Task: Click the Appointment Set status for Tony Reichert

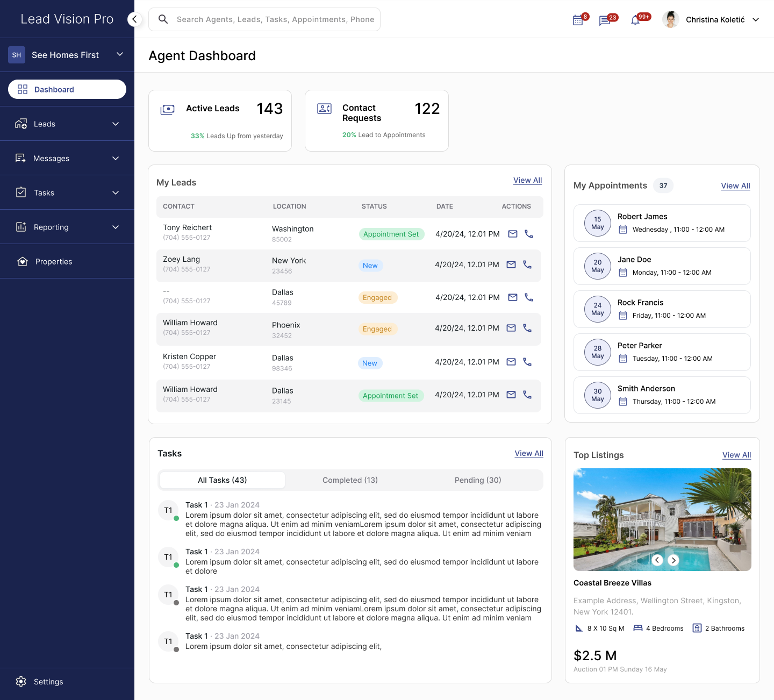Action: [x=391, y=234]
